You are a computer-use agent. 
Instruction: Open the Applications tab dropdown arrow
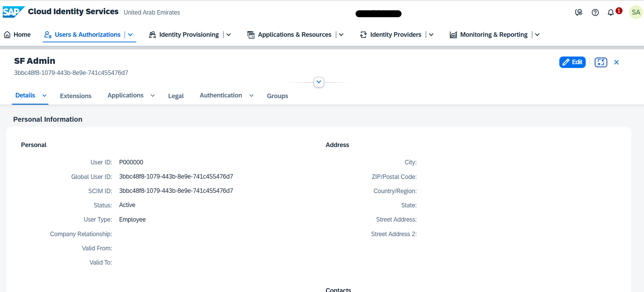point(153,96)
